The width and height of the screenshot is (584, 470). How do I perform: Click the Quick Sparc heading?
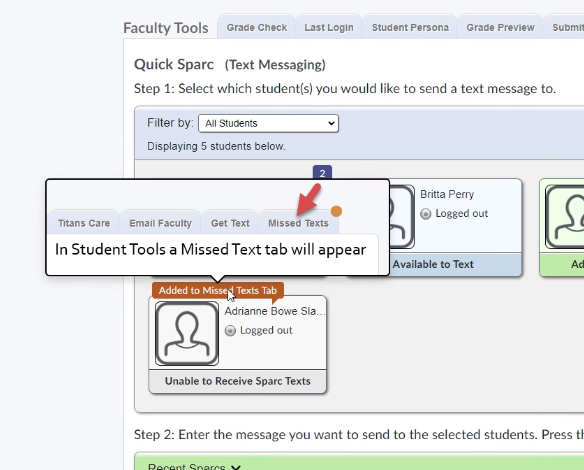174,64
